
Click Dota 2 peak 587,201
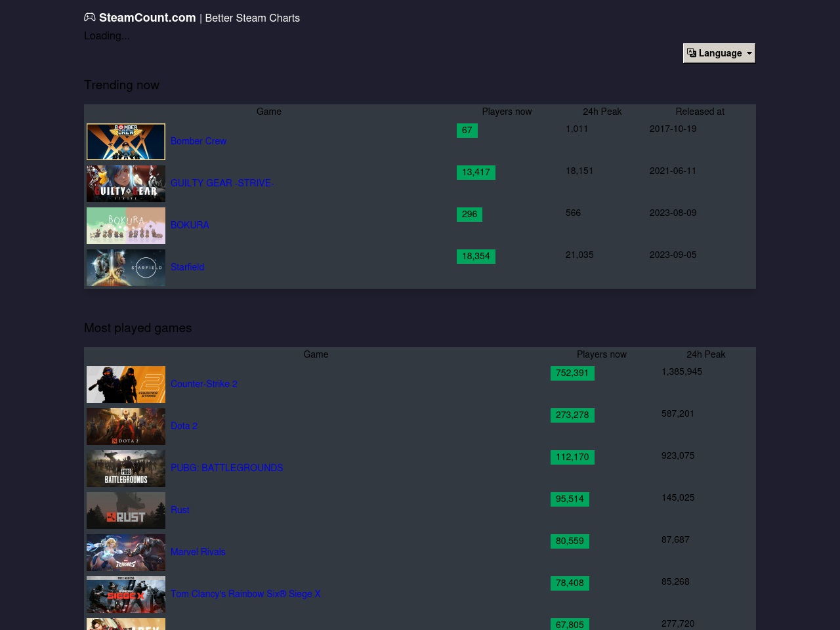(678, 413)
